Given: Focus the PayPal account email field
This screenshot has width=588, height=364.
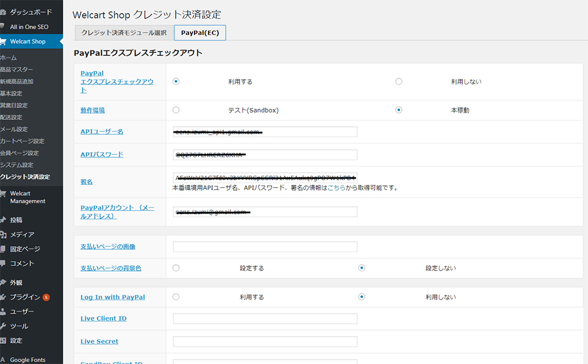Looking at the screenshot, I should [265, 212].
